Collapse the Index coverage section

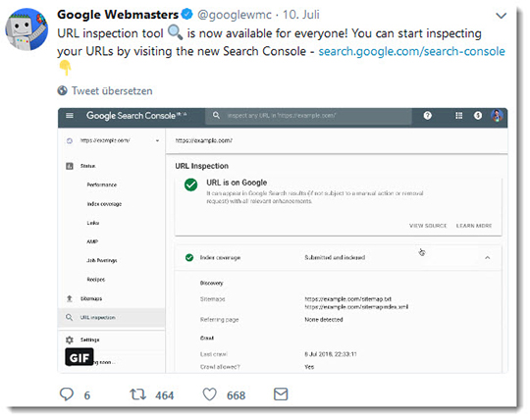tap(488, 258)
